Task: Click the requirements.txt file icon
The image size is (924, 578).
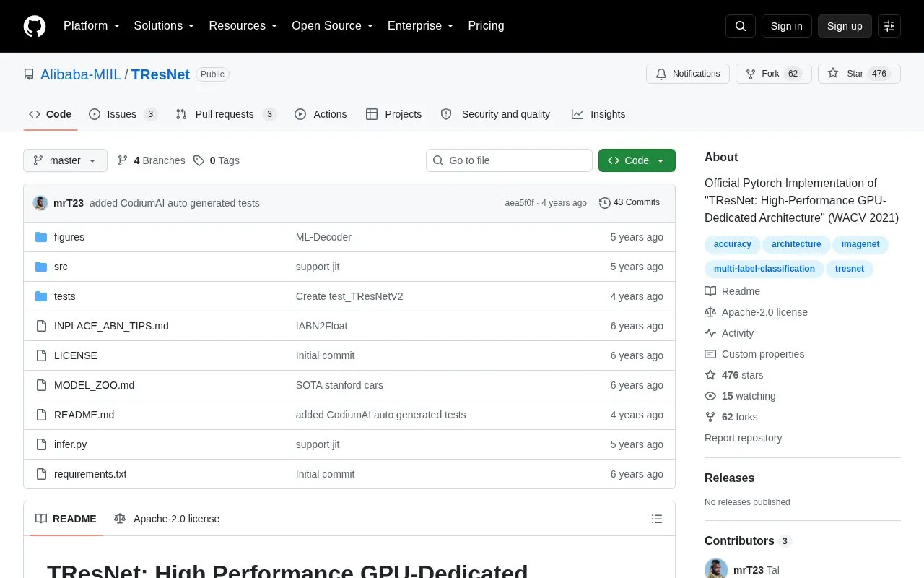Action: (41, 474)
